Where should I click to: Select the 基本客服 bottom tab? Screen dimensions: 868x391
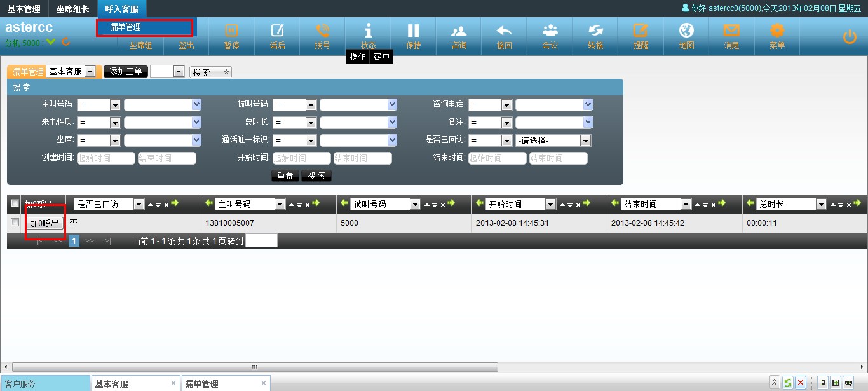tap(112, 384)
